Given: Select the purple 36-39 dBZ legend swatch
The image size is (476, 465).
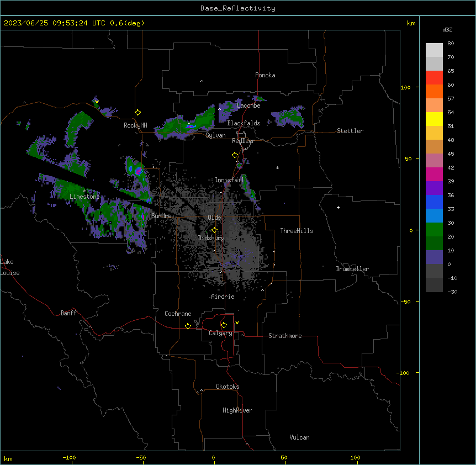Looking at the screenshot, I should click(x=434, y=188).
